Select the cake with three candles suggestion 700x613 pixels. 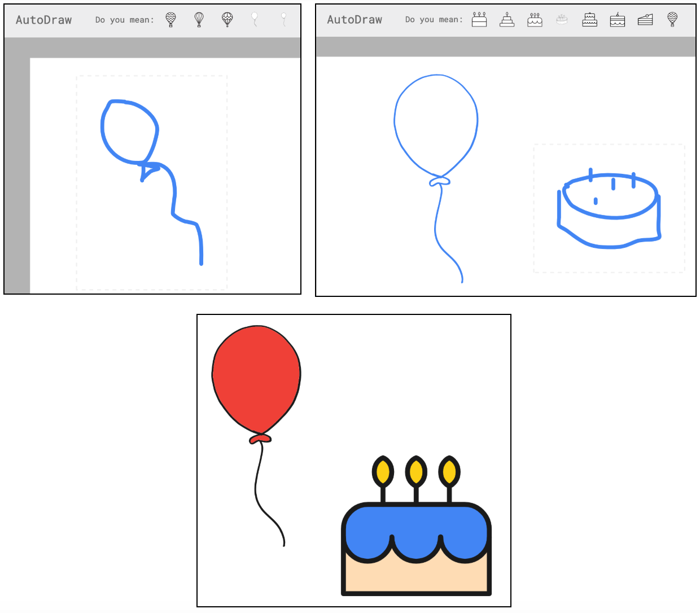[479, 20]
